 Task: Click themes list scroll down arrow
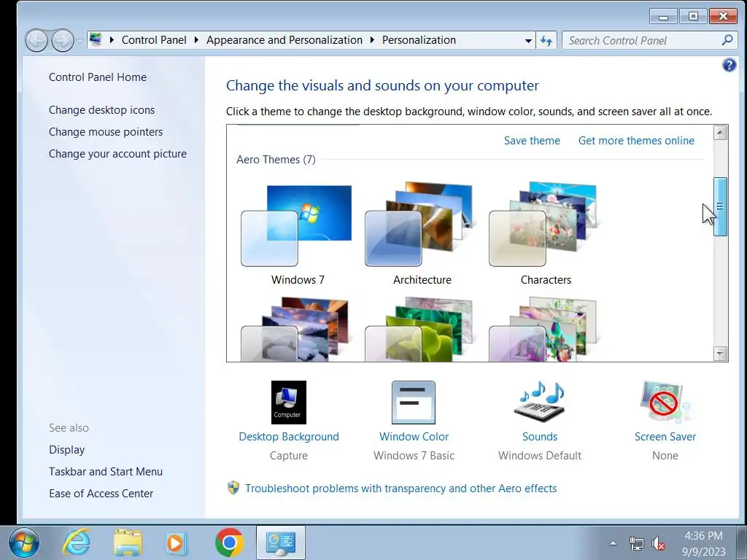click(x=720, y=354)
